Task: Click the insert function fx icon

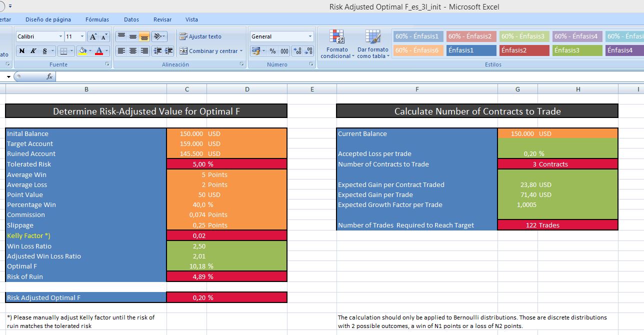Action: [x=49, y=76]
